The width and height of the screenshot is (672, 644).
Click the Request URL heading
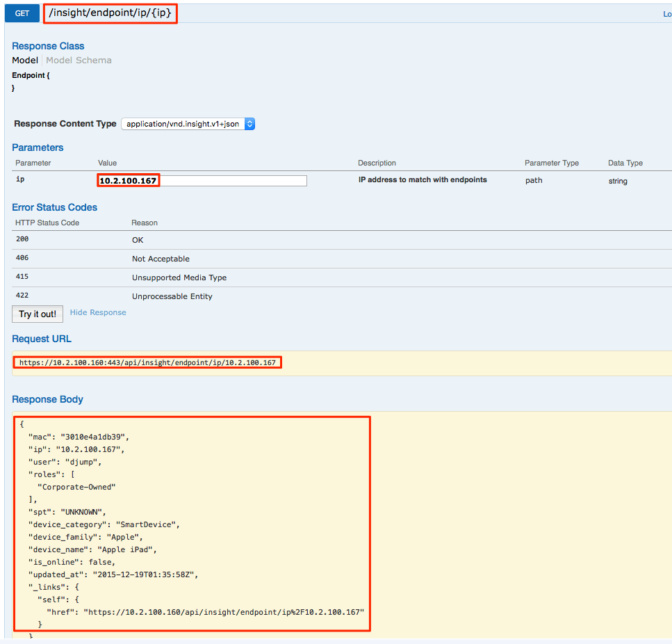[42, 339]
